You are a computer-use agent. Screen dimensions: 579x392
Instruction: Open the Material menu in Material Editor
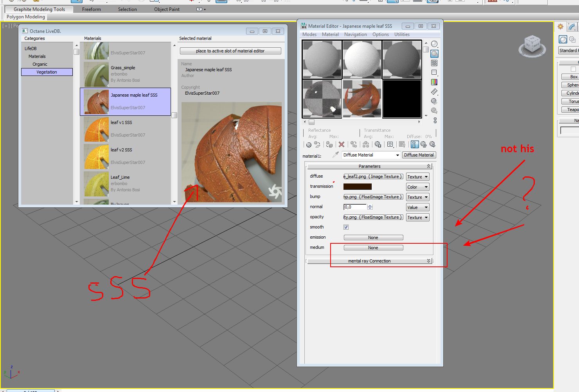pos(330,34)
